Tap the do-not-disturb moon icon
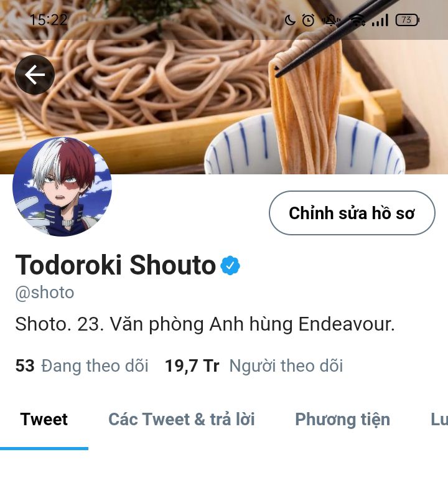This screenshot has height=485, width=448. coord(290,21)
